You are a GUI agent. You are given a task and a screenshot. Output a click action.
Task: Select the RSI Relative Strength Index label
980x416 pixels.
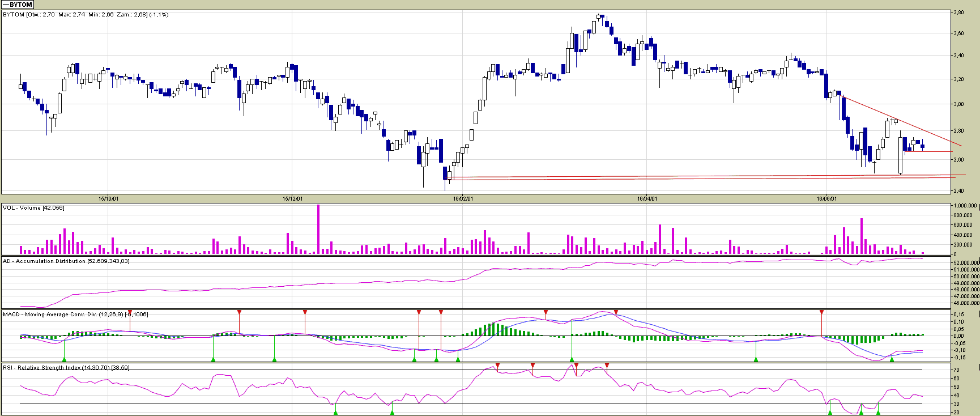(66, 368)
